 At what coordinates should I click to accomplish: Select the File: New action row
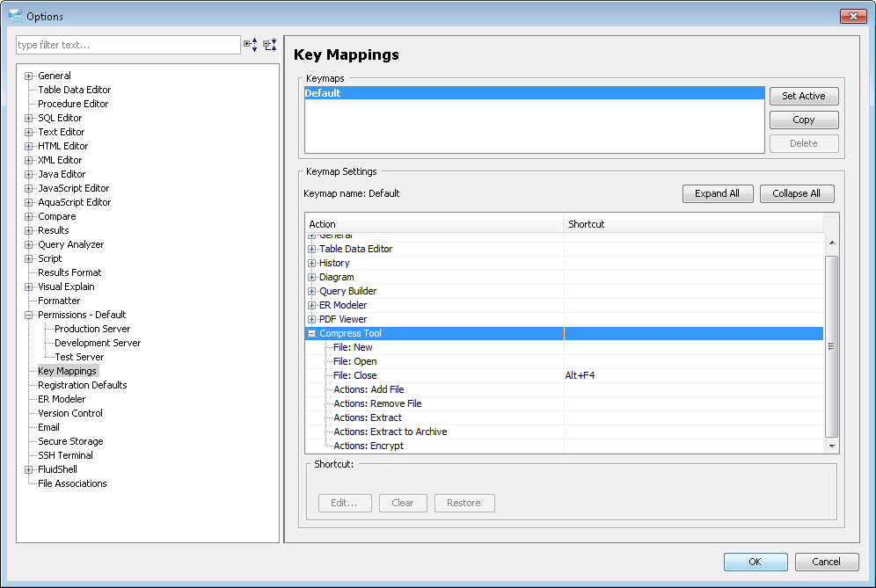pos(565,347)
